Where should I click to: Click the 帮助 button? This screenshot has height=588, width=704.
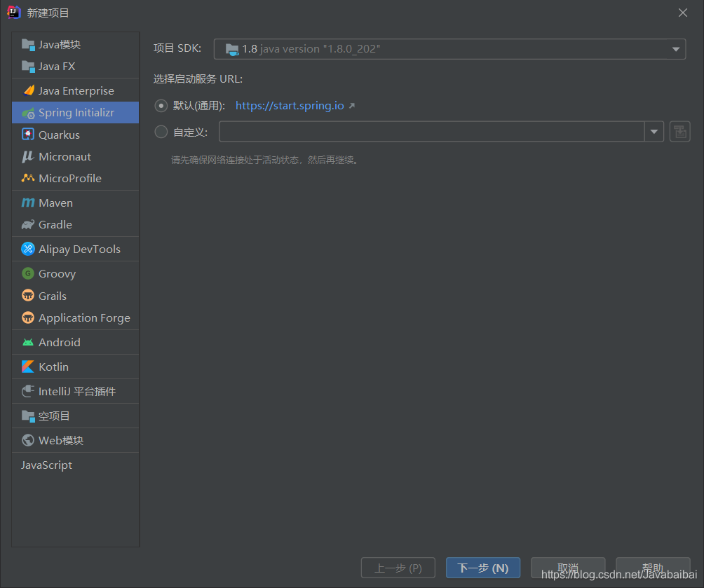coord(653,568)
